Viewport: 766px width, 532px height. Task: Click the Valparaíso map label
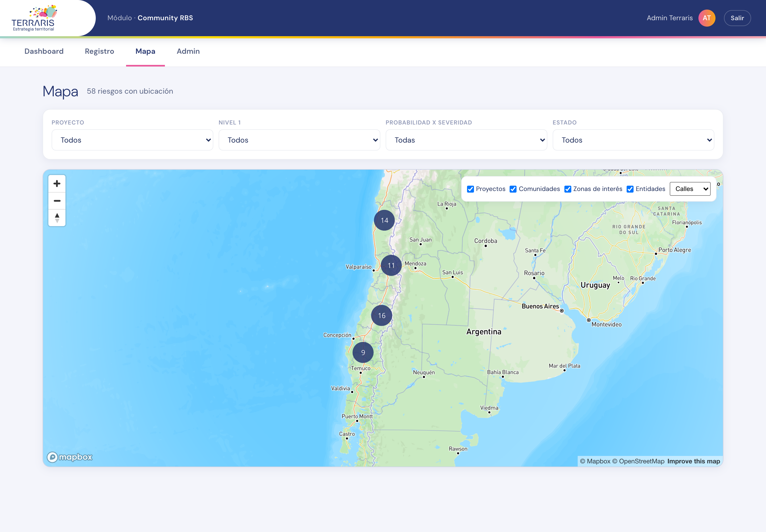coord(358,267)
